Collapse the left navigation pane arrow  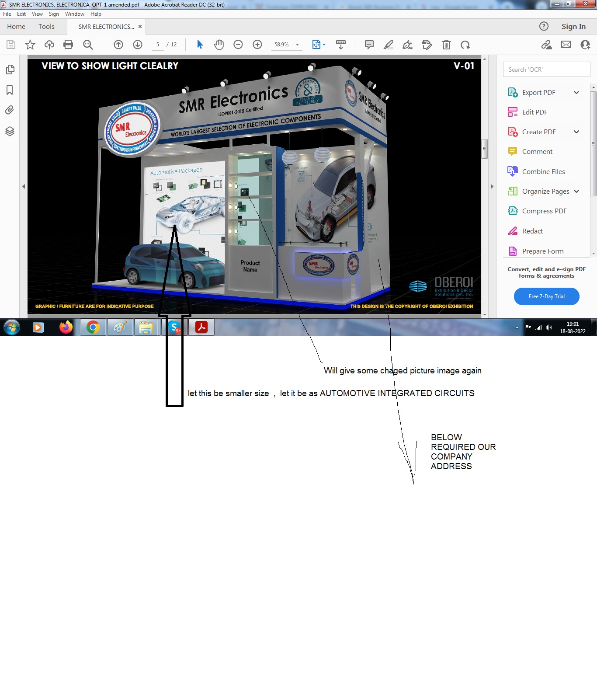(x=24, y=186)
